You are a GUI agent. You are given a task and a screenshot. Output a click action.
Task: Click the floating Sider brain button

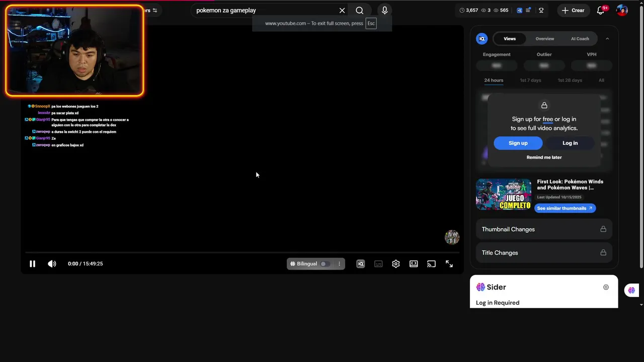[631, 290]
